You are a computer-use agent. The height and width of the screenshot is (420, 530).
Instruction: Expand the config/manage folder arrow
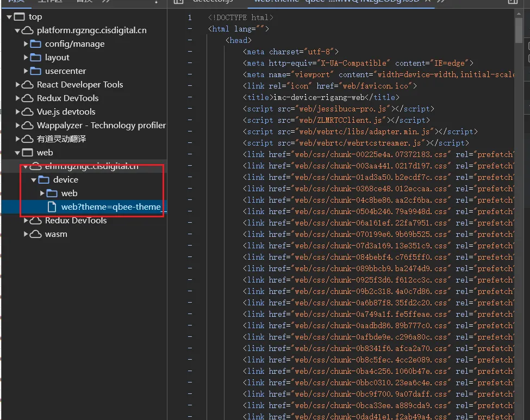(26, 44)
